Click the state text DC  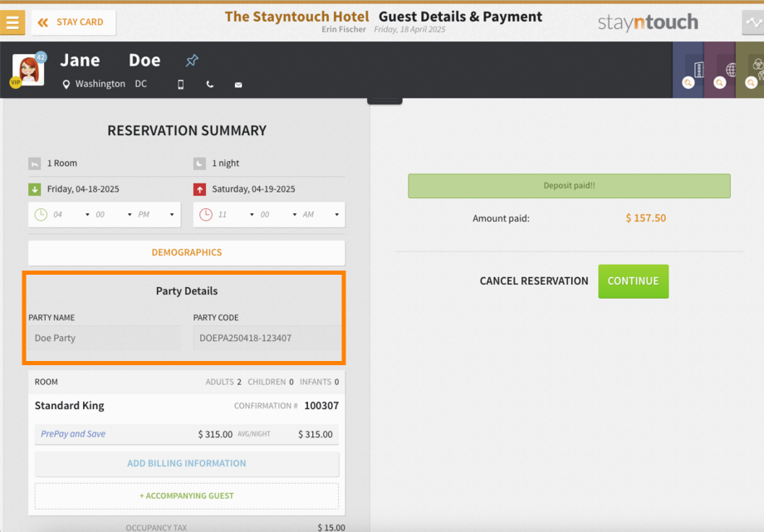click(x=141, y=84)
